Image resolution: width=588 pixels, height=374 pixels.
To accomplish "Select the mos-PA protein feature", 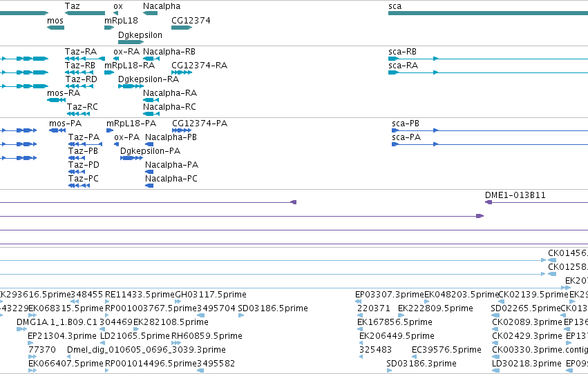I will click(x=57, y=130).
